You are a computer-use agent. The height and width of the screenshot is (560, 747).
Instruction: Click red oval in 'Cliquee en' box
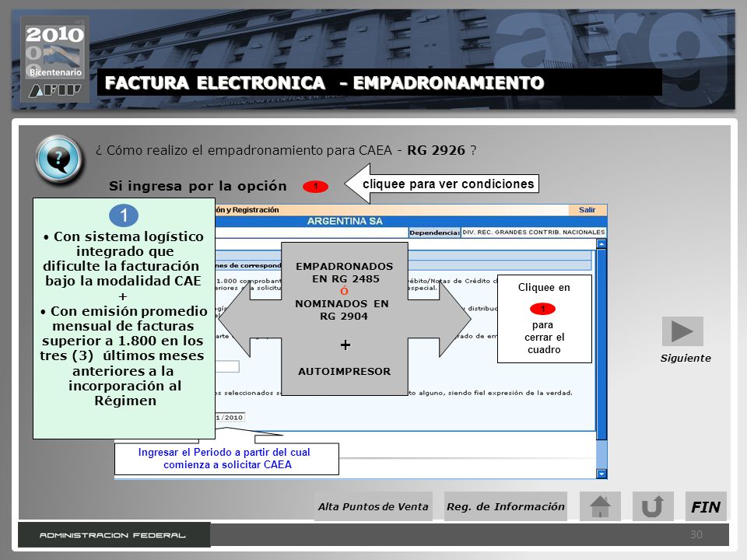tap(542, 309)
